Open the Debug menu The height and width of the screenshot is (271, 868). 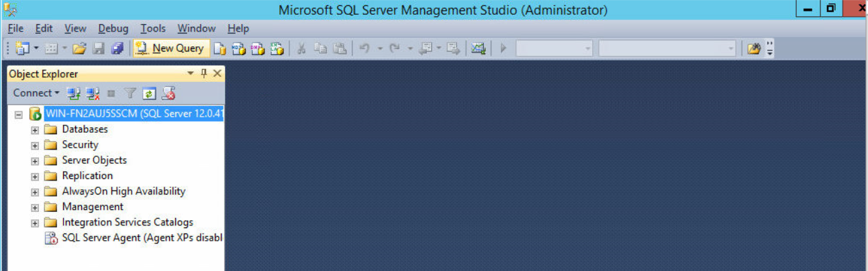click(x=113, y=28)
